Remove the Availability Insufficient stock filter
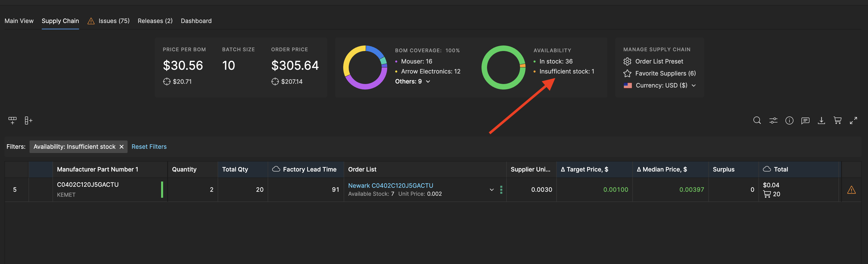Screen dimensions: 868x264 click(121, 146)
